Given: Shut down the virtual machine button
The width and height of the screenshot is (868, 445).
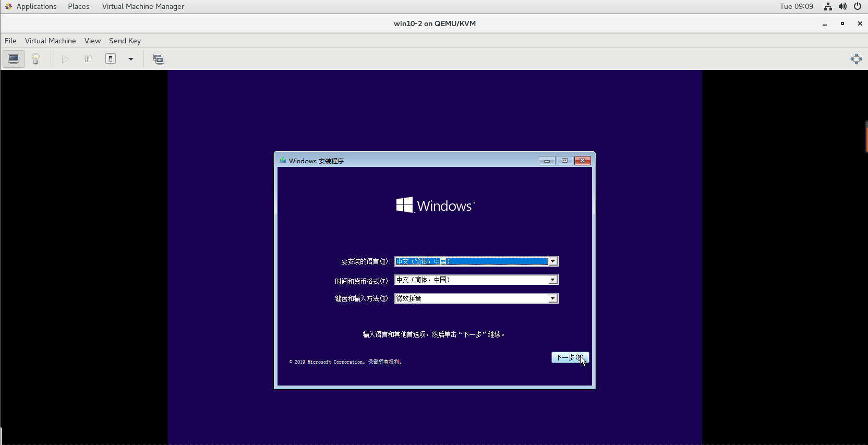Looking at the screenshot, I should tap(111, 59).
